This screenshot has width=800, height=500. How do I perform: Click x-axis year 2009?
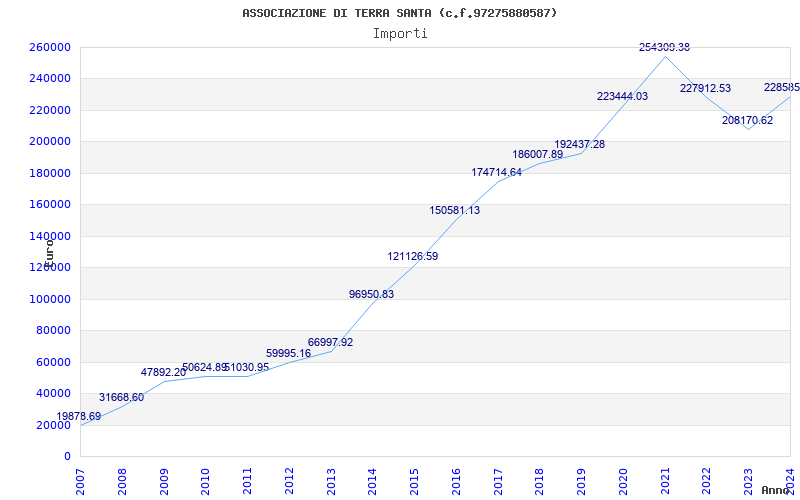164,482
